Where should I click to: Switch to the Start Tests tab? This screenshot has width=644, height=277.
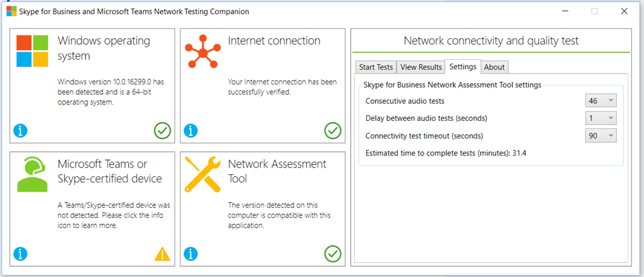[x=376, y=67]
